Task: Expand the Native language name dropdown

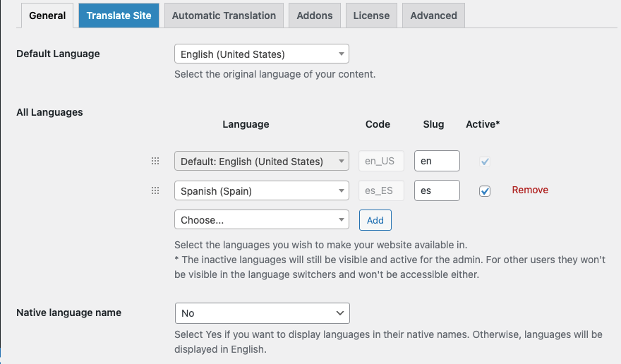Action: click(x=263, y=313)
